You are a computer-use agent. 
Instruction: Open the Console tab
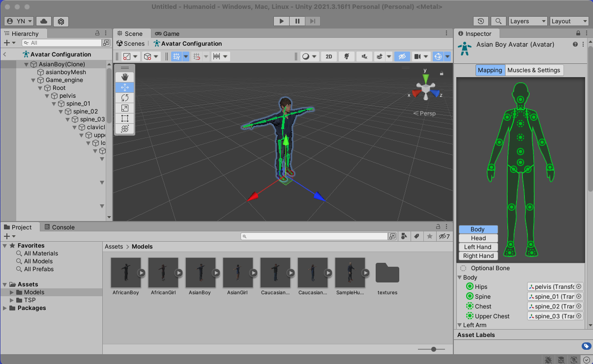(x=59, y=227)
